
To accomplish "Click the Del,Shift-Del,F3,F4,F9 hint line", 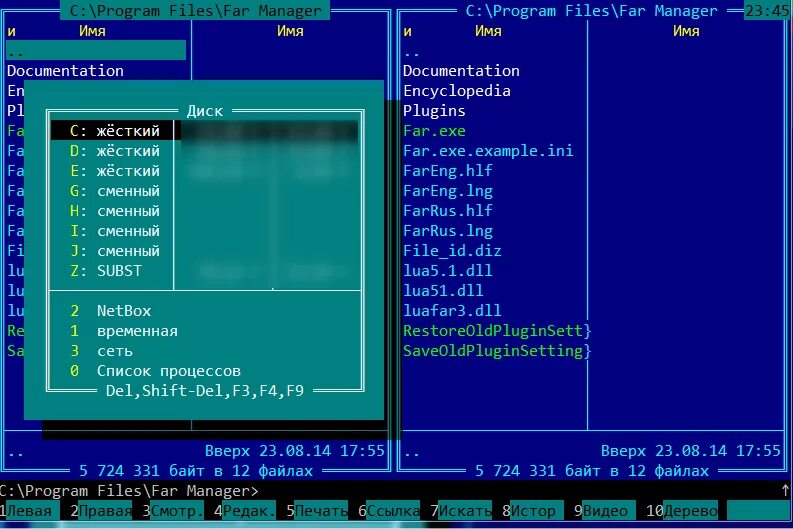I will coord(205,391).
